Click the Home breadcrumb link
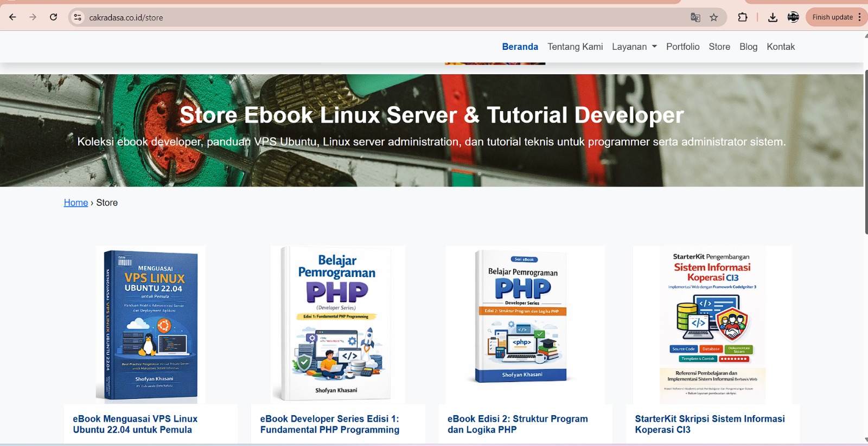This screenshot has height=446, width=868. click(76, 203)
